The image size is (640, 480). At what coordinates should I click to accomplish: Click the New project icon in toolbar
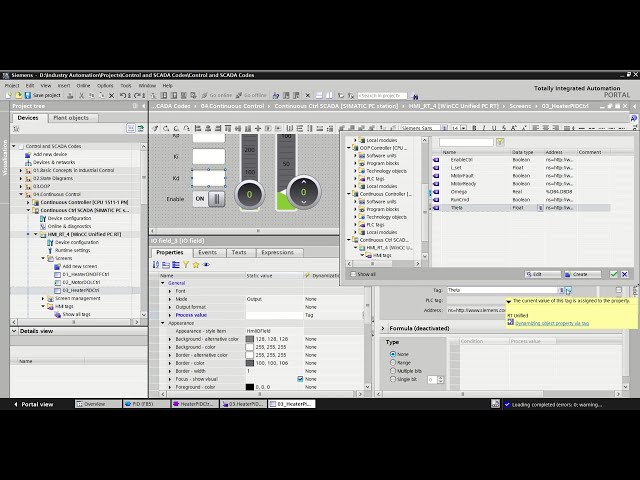(x=9, y=96)
